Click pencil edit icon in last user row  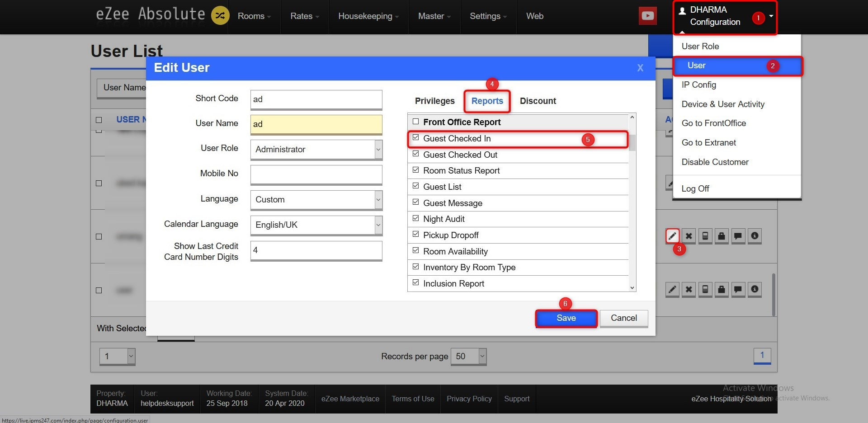pyautogui.click(x=672, y=289)
